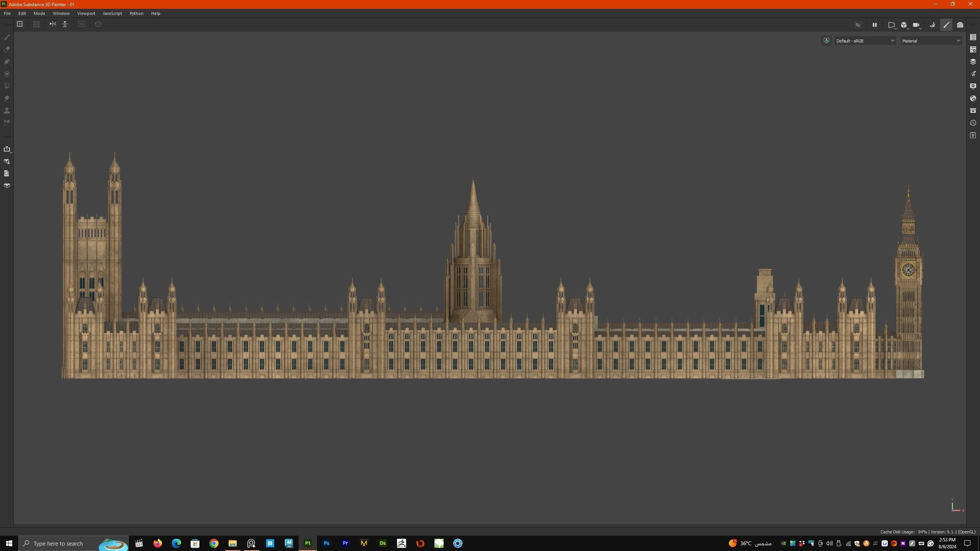Open the Layers panel icon
The image size is (980, 551).
(x=973, y=62)
